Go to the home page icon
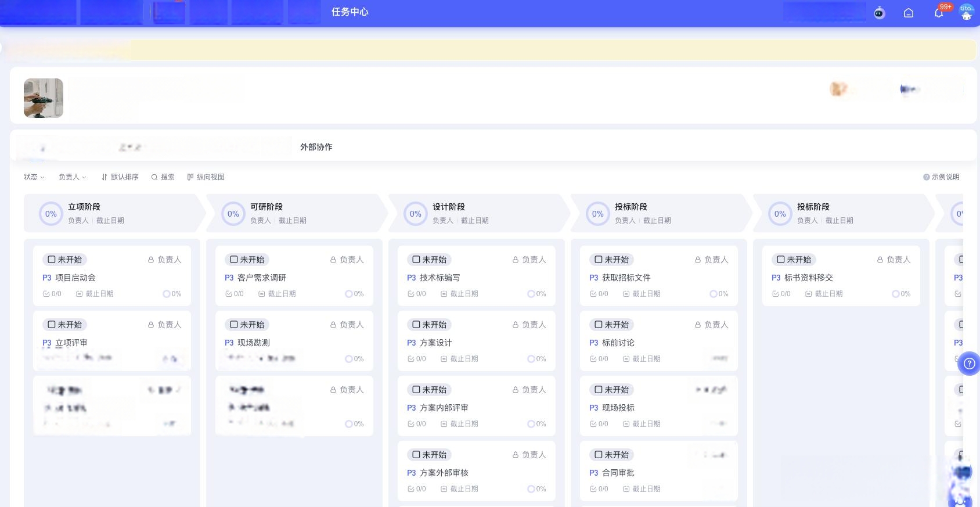Viewport: 980px width, 507px height. click(909, 13)
